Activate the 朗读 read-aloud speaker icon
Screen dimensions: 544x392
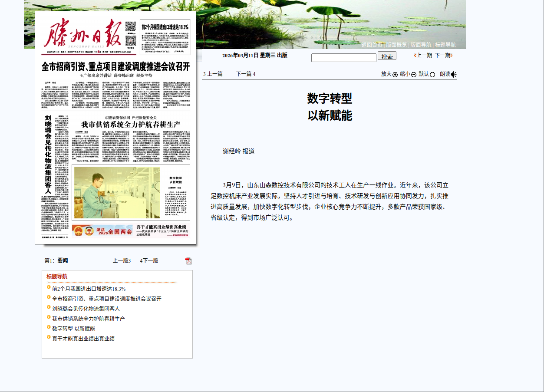[453, 74]
